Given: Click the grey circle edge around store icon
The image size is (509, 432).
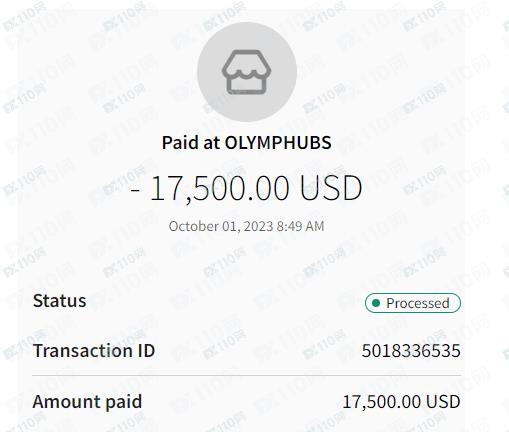Looking at the screenshot, I should (x=199, y=72).
